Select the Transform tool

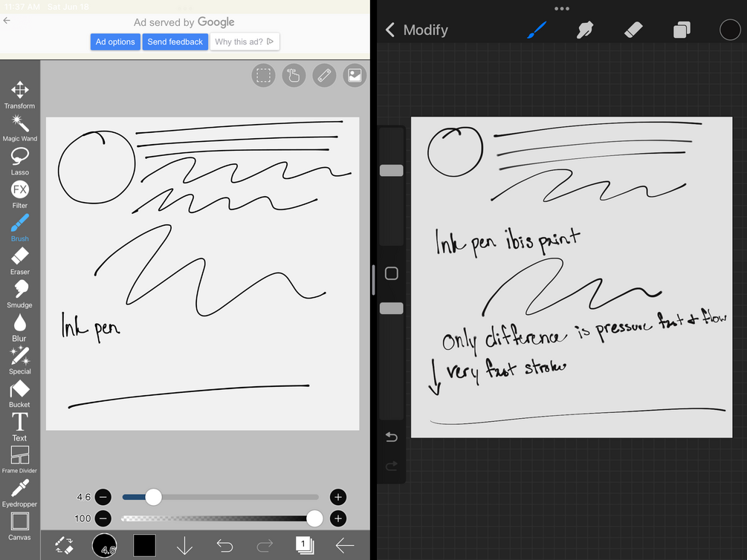coord(19,95)
